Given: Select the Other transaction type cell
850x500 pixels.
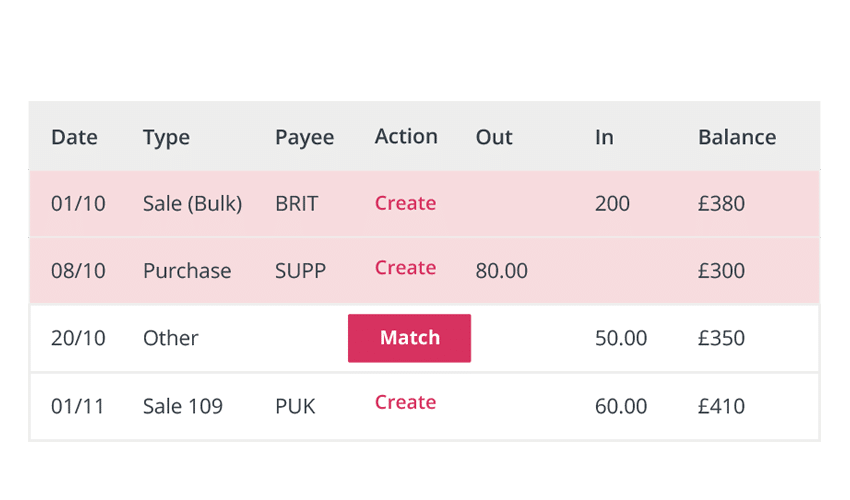Looking at the screenshot, I should (x=171, y=338).
